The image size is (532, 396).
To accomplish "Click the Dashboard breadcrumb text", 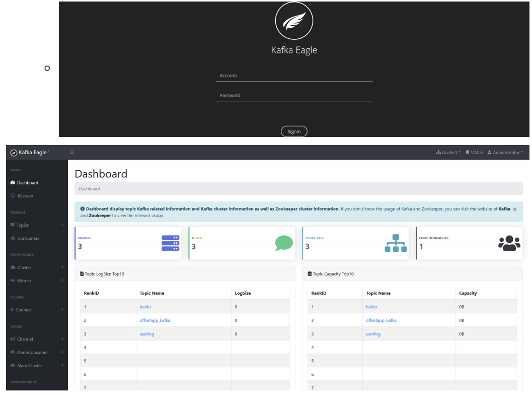I will [x=90, y=189].
